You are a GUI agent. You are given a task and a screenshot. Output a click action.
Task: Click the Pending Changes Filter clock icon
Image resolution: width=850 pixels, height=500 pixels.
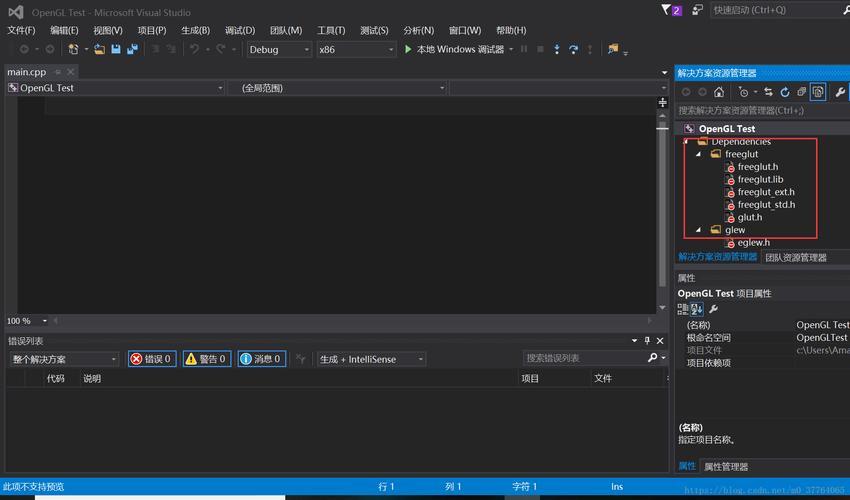[x=743, y=92]
